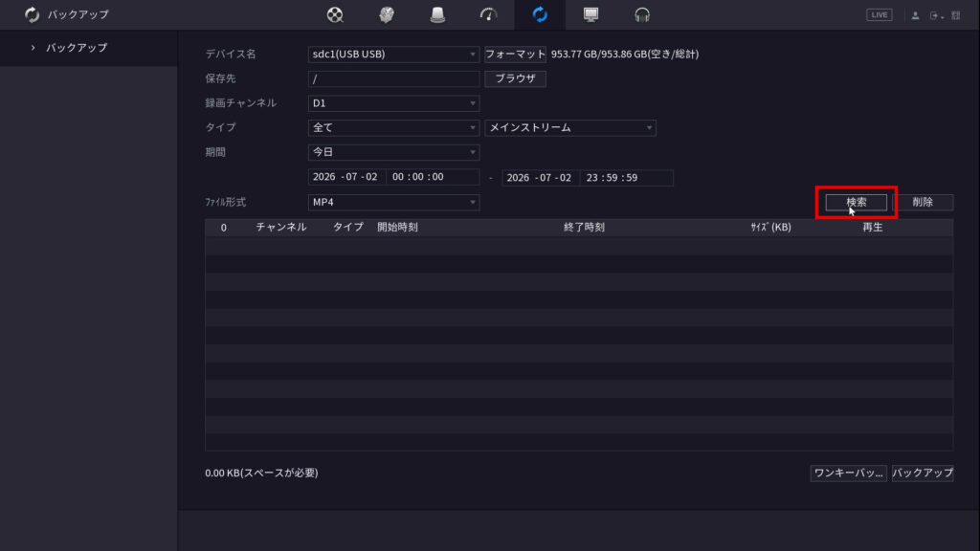
Task: Click the 検索 search button
Action: (857, 202)
